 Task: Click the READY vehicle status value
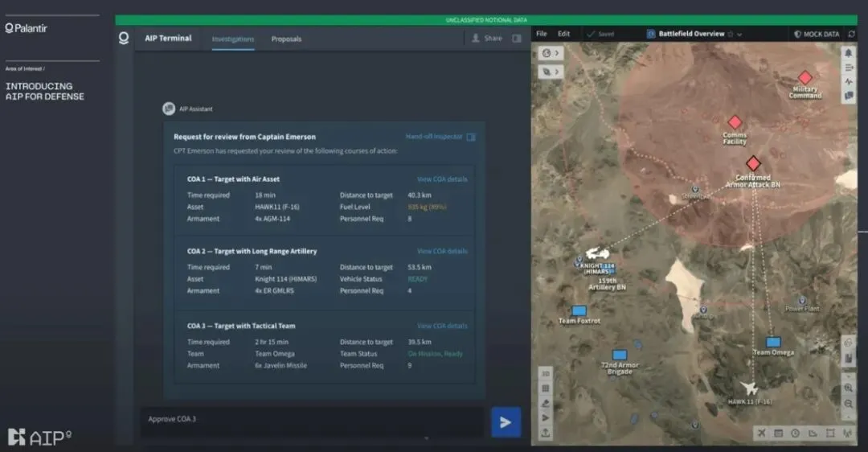[x=417, y=279]
